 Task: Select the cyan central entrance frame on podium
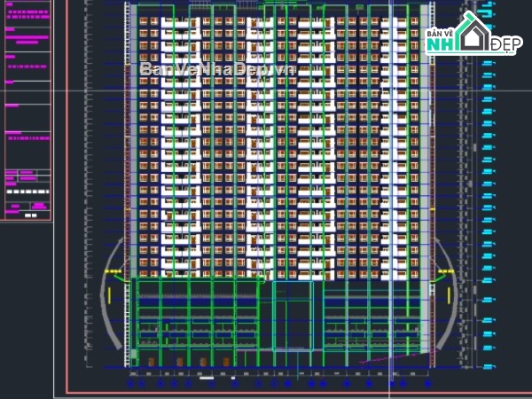tap(293, 316)
